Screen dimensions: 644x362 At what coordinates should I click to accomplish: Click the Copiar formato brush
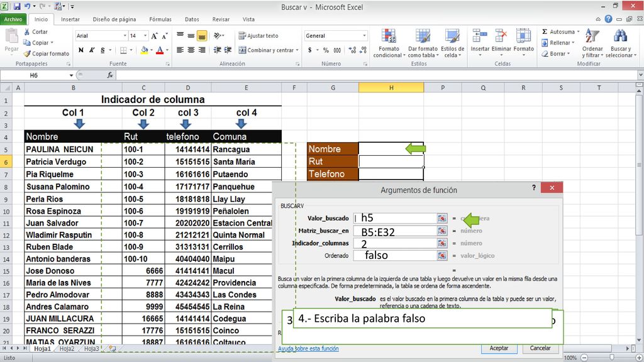27,53
